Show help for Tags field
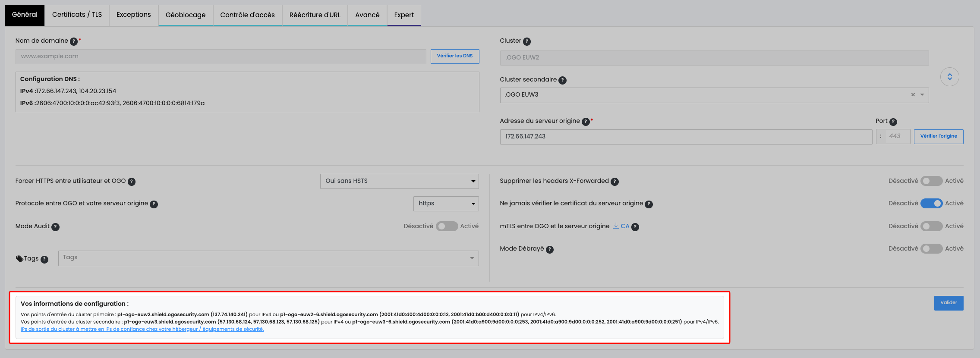 click(44, 259)
